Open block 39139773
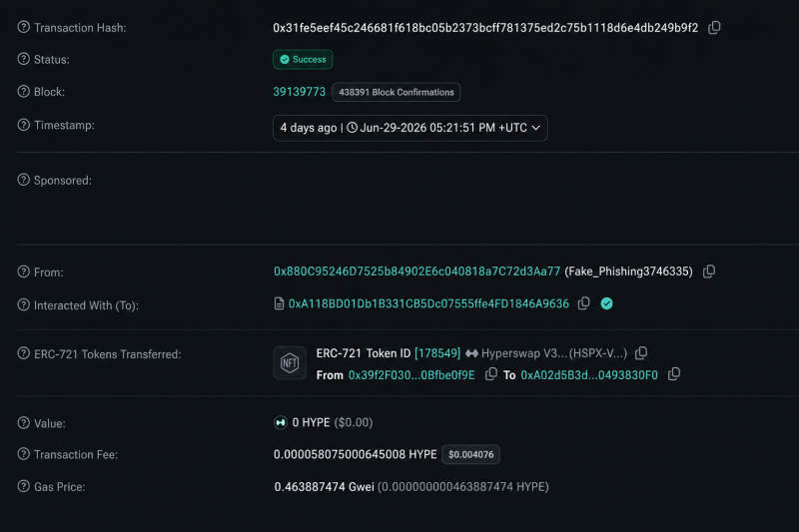The height and width of the screenshot is (532, 799). [x=299, y=92]
